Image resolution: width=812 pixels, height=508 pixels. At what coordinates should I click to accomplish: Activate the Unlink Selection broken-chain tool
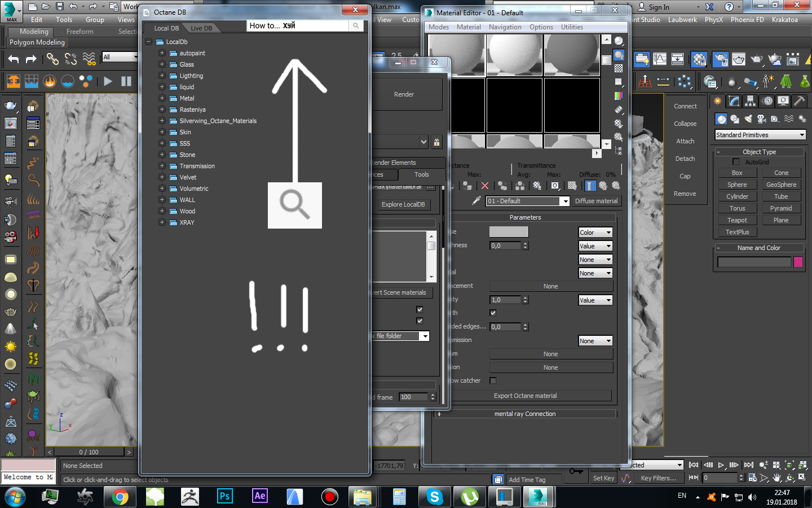pos(70,59)
